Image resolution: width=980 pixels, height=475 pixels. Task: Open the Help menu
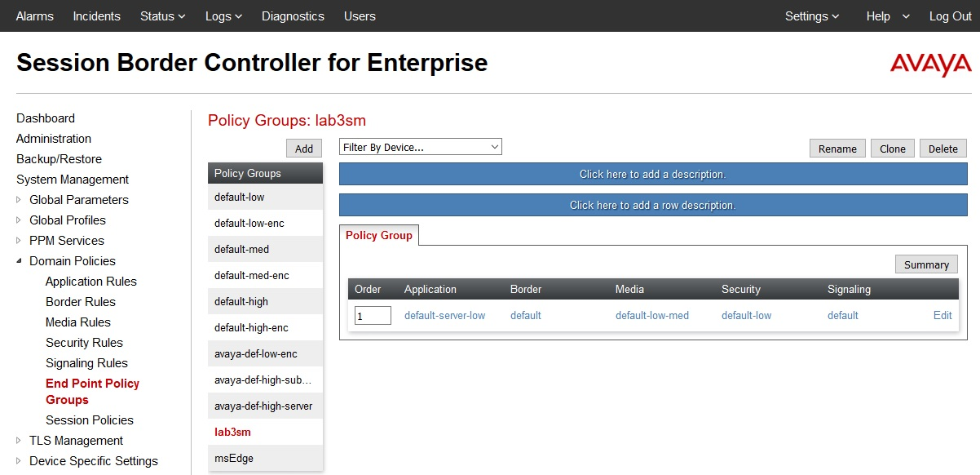tap(888, 16)
